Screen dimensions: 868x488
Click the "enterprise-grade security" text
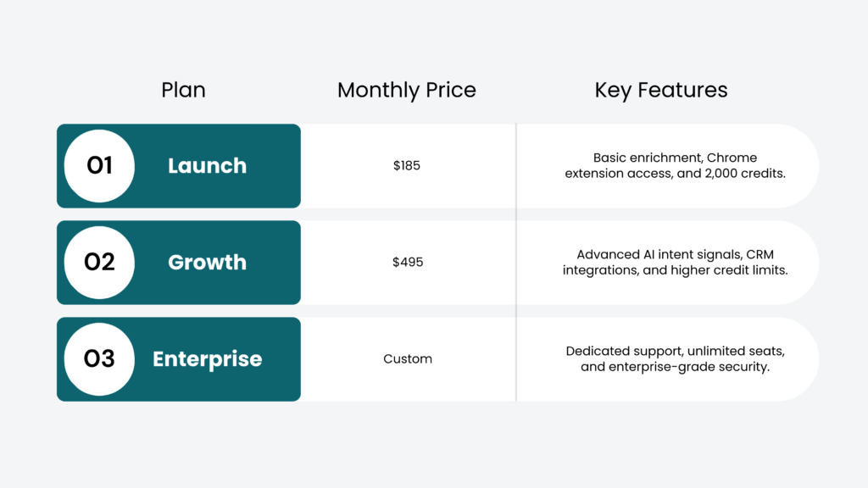tap(688, 368)
